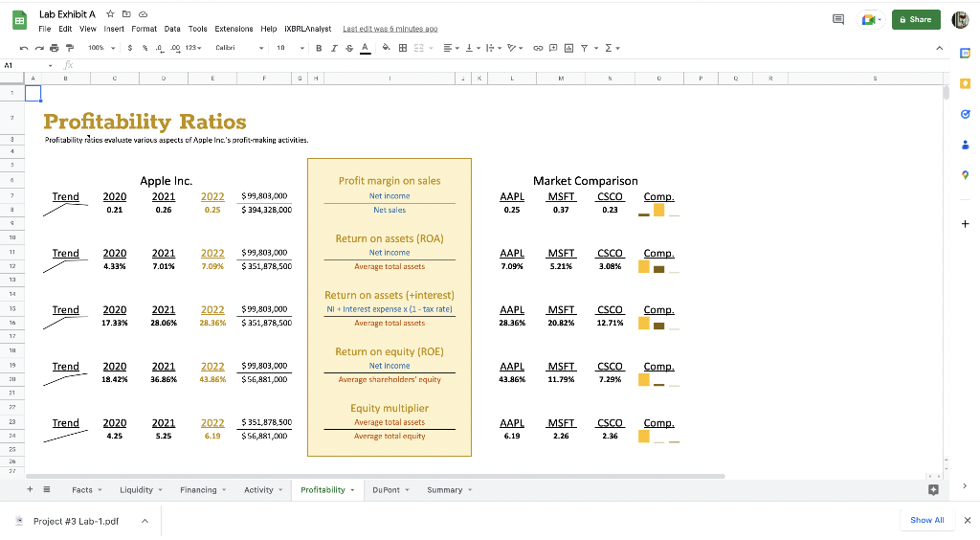Increase decimal places
The height and width of the screenshot is (540, 980).
coord(175,48)
